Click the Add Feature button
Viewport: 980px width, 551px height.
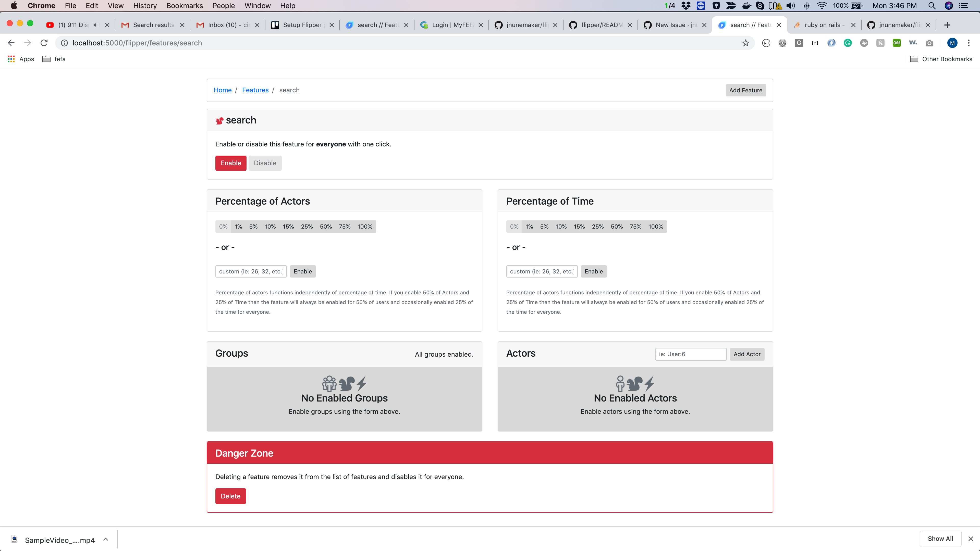745,90
